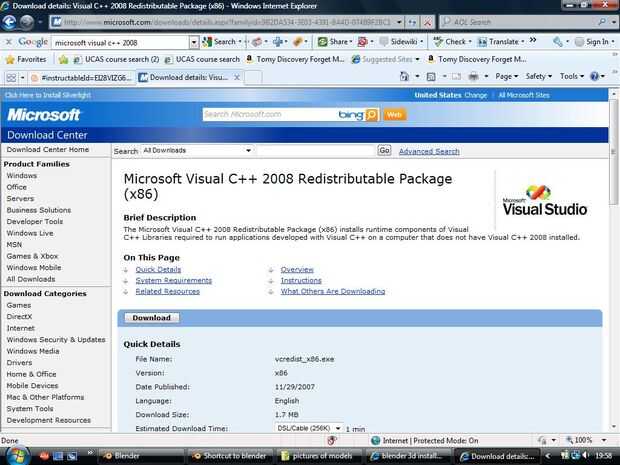
Task: Open pictures of models taskbar folder
Action: click(319, 456)
